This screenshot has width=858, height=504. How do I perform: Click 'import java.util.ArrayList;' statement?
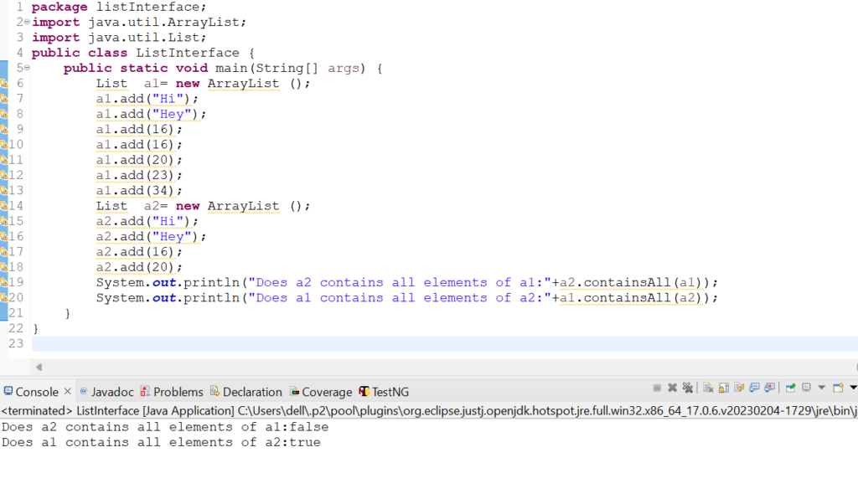click(139, 23)
